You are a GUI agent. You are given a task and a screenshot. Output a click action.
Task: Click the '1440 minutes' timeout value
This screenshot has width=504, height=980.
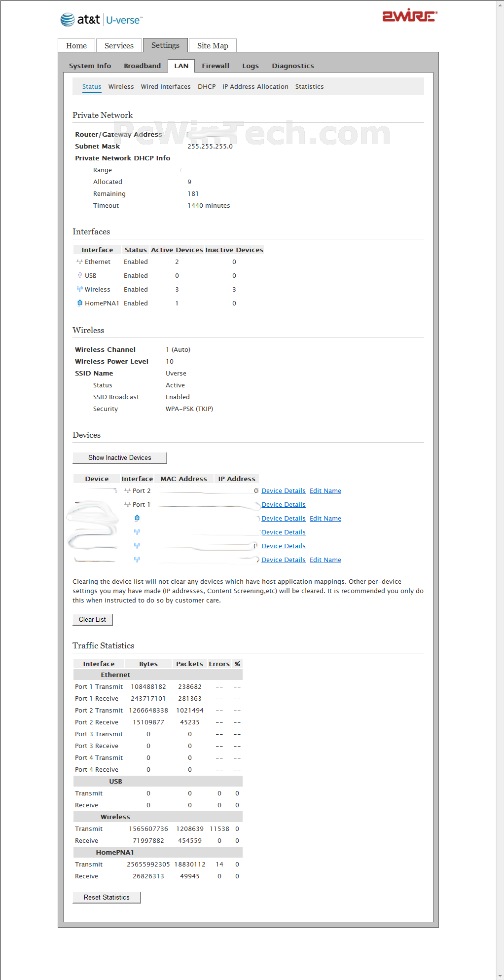click(x=209, y=206)
